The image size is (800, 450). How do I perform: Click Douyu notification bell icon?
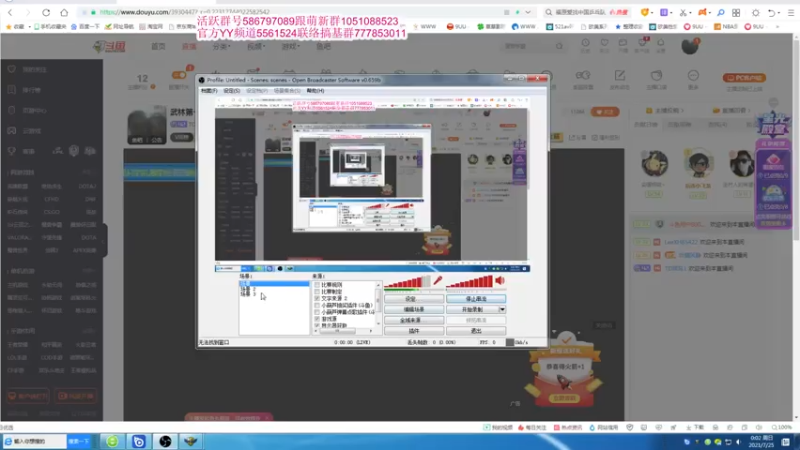[x=661, y=43]
